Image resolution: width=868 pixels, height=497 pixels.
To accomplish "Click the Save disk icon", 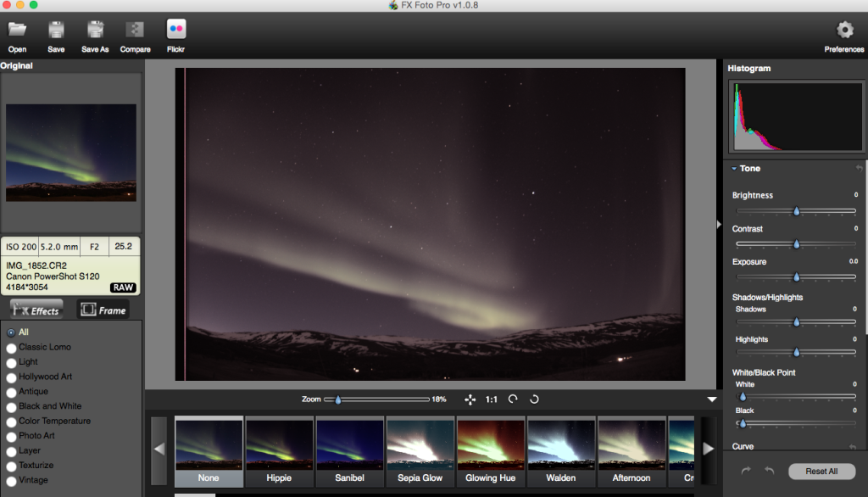I will (56, 31).
